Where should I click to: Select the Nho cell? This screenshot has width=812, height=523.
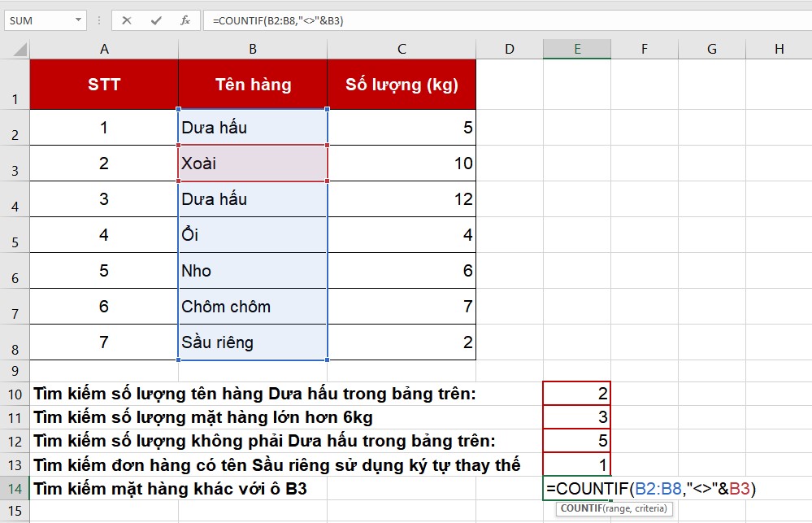coord(253,271)
